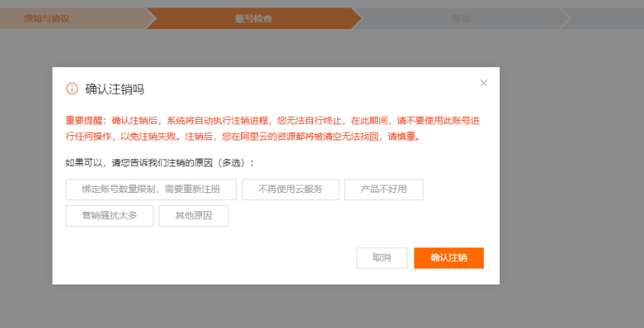The image size is (644, 328).
Task: Cancel the account deregistration with 取消
Action: (x=382, y=258)
